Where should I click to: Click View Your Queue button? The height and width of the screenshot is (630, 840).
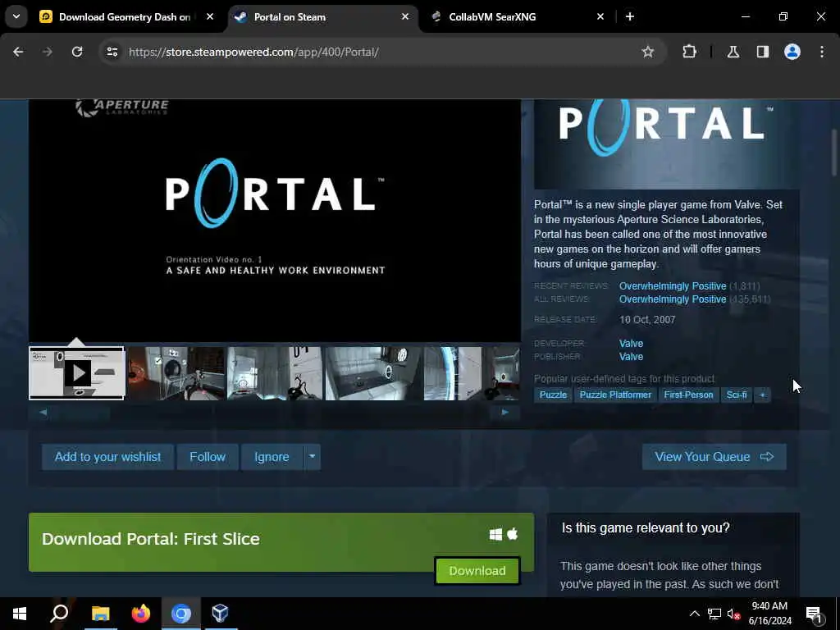pos(714,457)
